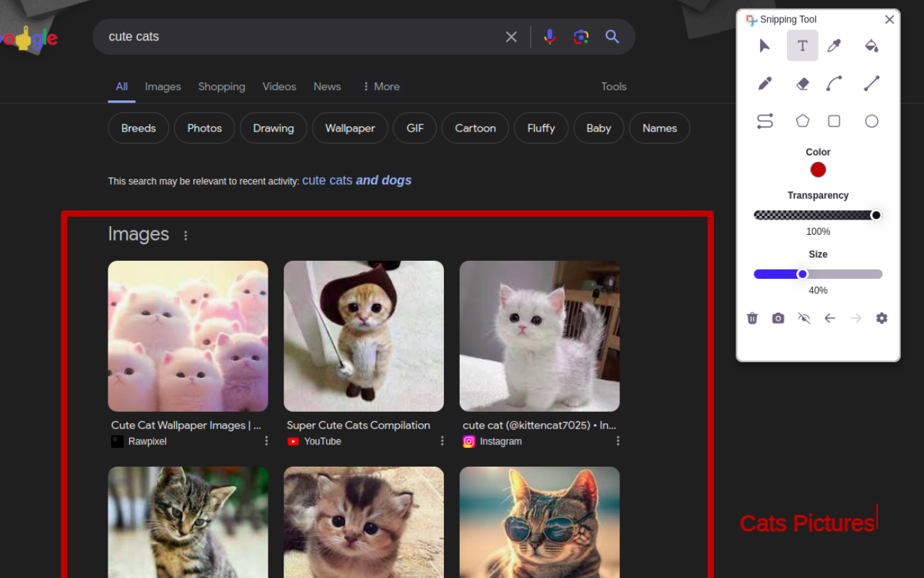924x578 pixels.
Task: Close the Snipping Tool panel
Action: click(889, 20)
